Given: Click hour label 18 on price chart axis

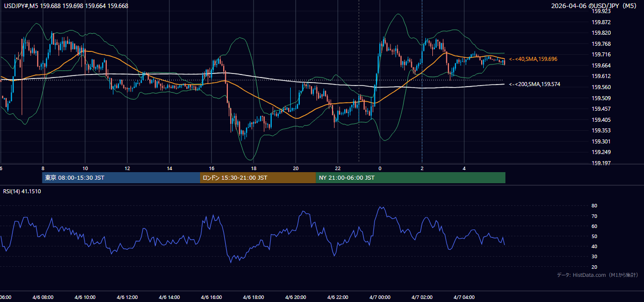Looking at the screenshot, I should click(254, 169).
